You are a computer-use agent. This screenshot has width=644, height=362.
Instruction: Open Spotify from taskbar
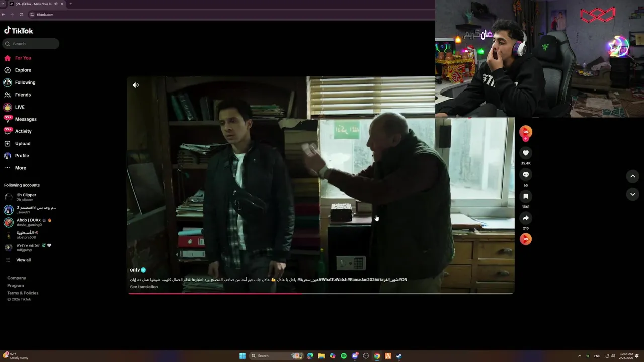pyautogui.click(x=344, y=356)
